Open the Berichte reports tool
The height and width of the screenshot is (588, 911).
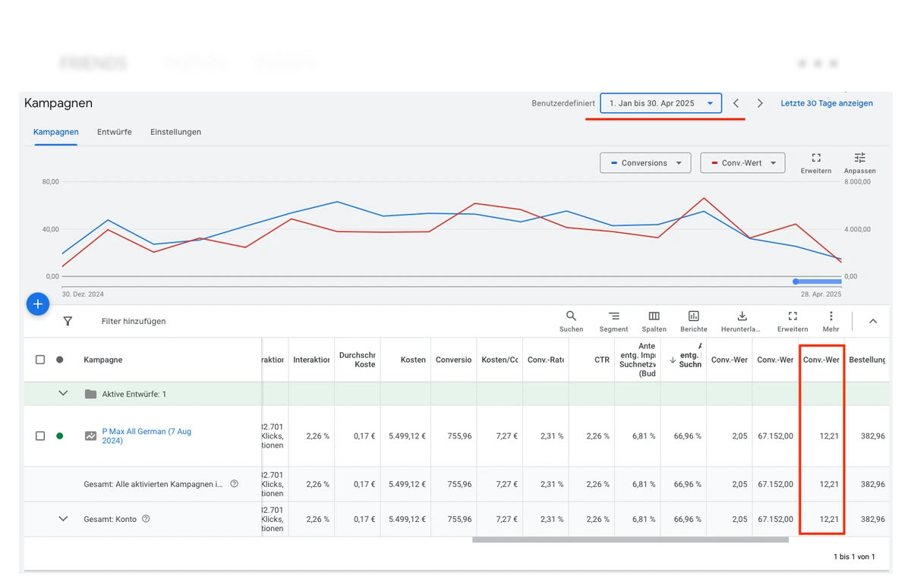point(694,322)
